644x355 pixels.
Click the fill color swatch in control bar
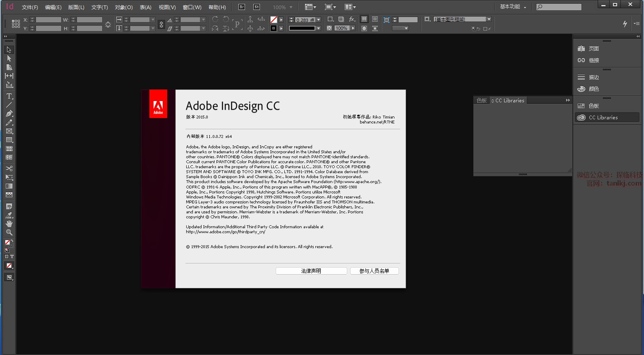[x=274, y=20]
